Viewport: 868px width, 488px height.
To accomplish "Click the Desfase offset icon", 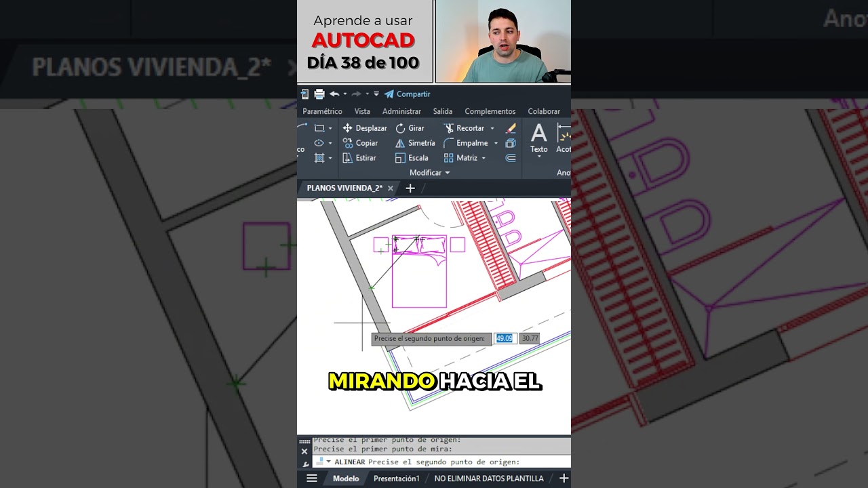I will coord(511,158).
